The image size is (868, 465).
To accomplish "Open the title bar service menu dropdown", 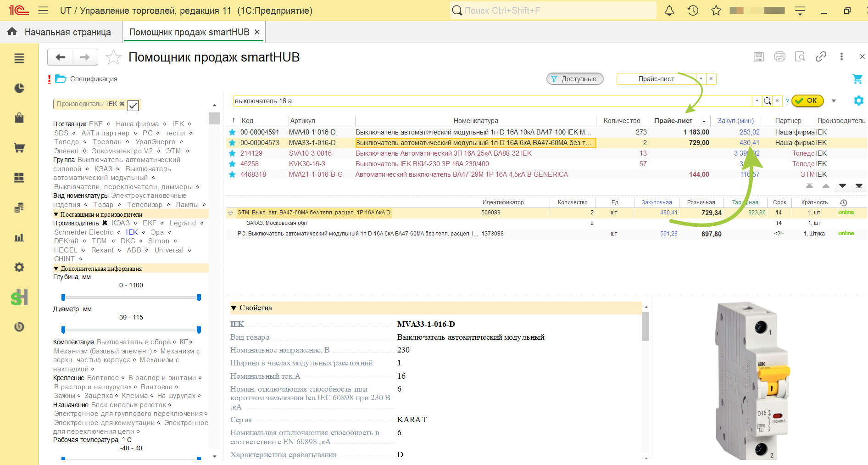I will click(800, 11).
